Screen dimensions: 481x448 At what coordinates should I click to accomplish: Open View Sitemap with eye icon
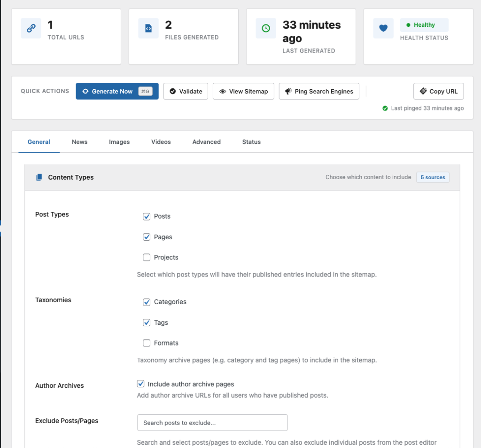pyautogui.click(x=243, y=91)
